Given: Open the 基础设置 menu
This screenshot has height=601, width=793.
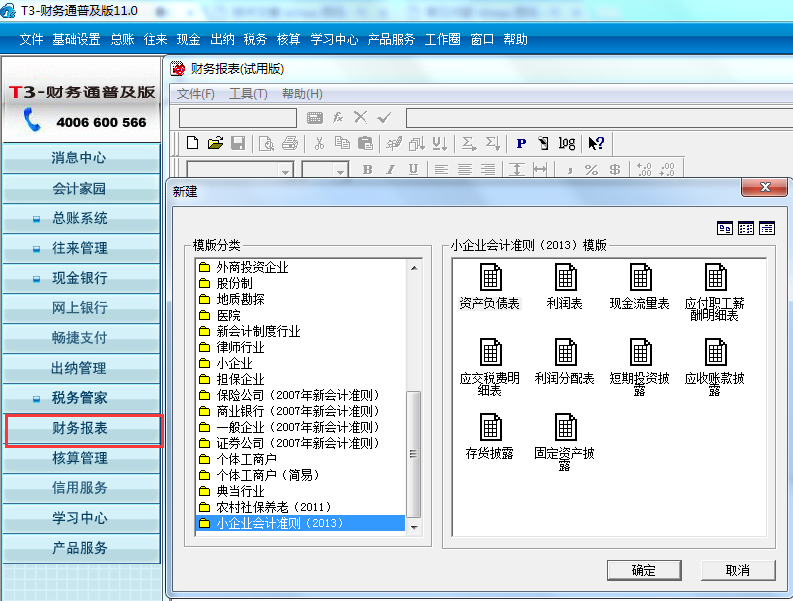Looking at the screenshot, I should coord(76,39).
